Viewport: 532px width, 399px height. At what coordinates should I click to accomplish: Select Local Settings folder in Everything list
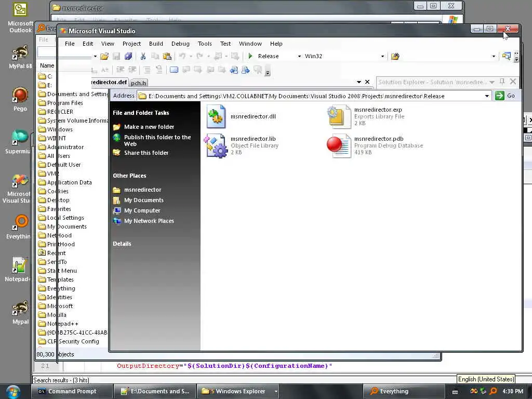[x=65, y=218]
